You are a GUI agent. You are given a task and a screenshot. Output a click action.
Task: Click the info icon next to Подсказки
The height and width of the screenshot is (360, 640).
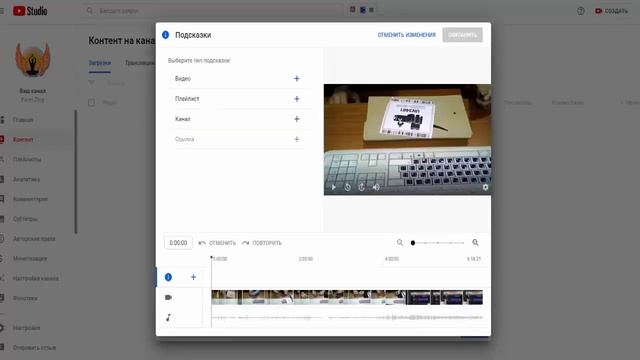tap(165, 35)
